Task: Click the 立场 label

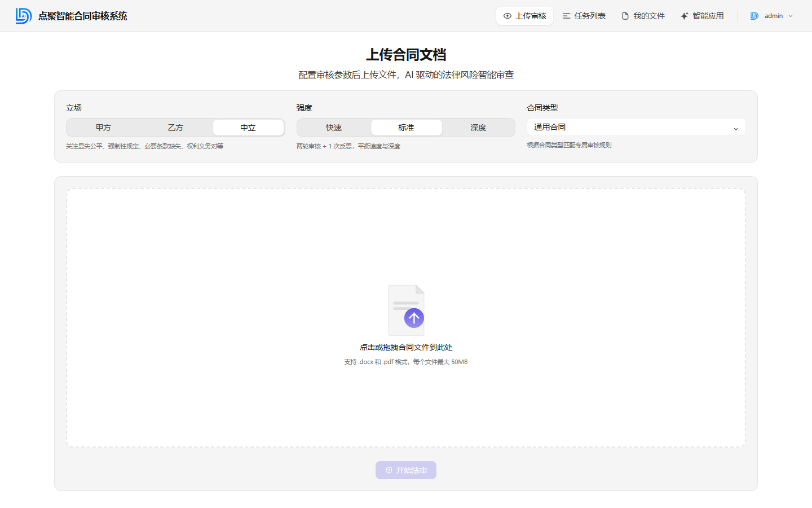Action: click(x=74, y=108)
